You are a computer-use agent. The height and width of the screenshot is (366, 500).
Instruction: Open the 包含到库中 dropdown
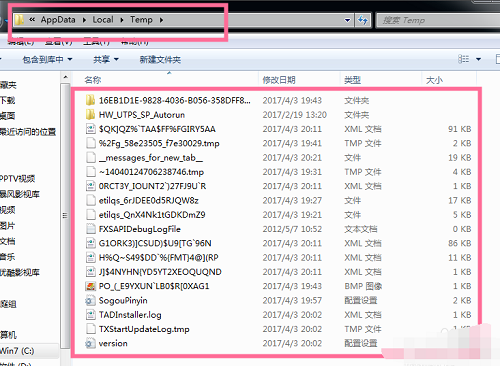pyautogui.click(x=47, y=60)
